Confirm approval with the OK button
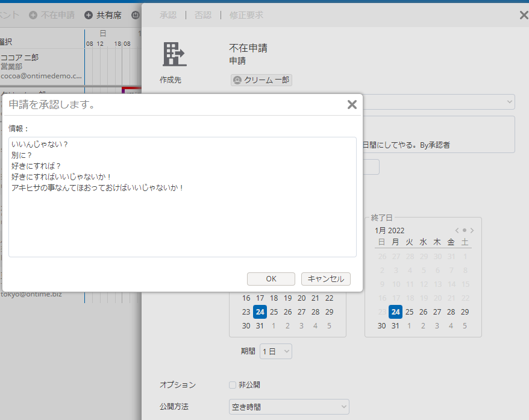529x420 pixels. (271, 278)
